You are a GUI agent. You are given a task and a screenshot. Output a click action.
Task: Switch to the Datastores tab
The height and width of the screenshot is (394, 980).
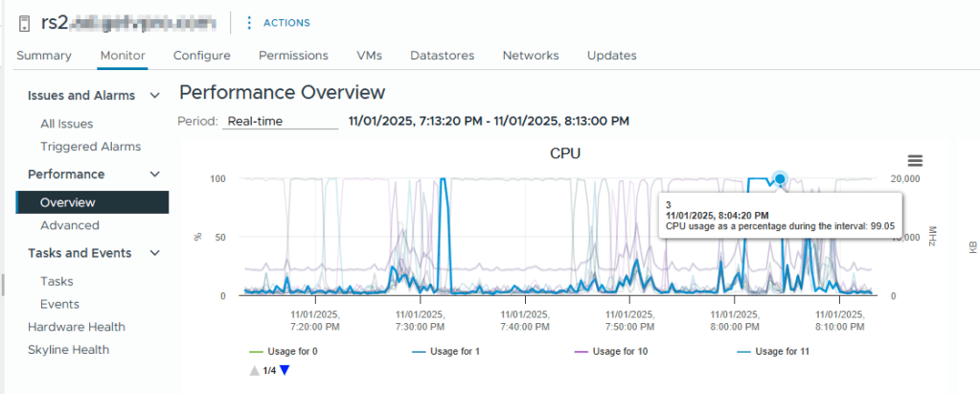443,56
